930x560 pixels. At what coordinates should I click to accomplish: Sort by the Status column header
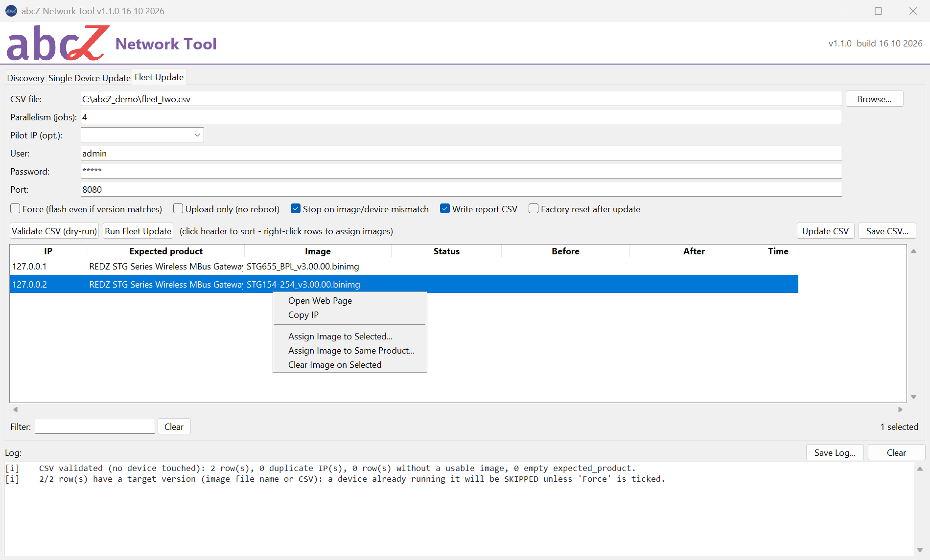(446, 251)
